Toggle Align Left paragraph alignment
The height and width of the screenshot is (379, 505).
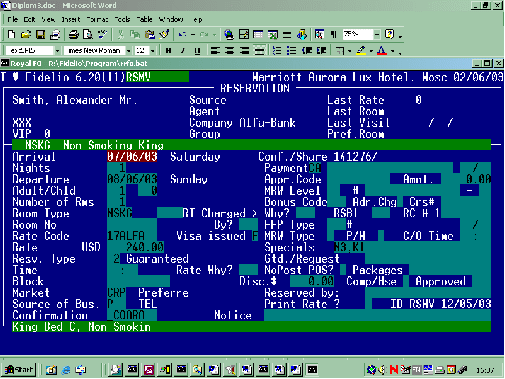tap(215, 51)
